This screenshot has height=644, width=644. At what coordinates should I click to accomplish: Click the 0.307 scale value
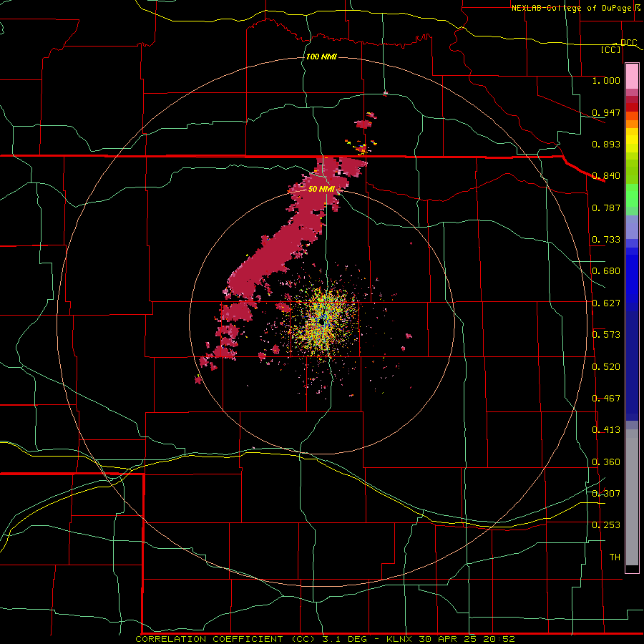[606, 494]
